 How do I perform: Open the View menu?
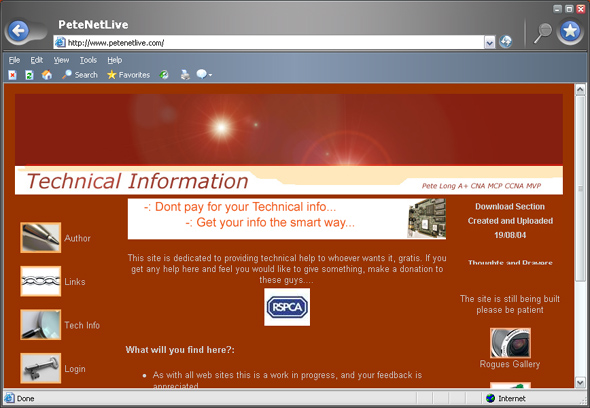pos(61,60)
